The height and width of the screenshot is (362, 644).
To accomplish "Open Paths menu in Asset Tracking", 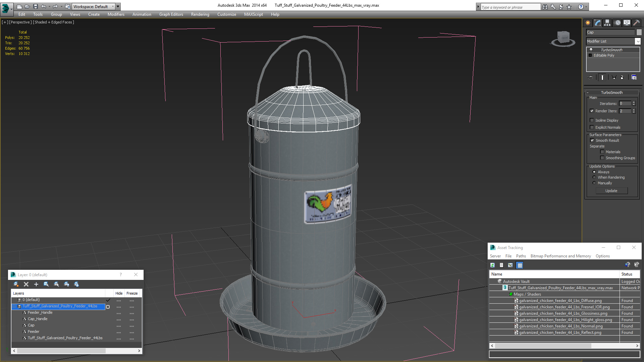I will pos(521,256).
